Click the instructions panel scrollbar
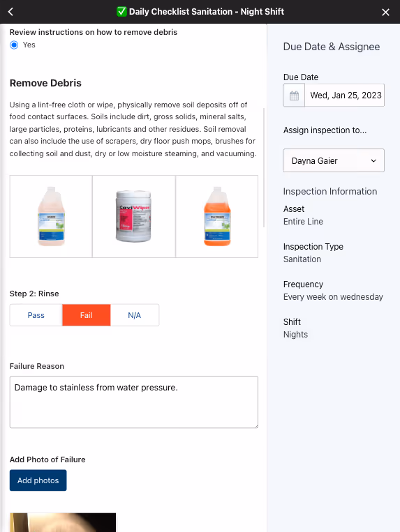Viewport: 400px width, 532px height. coord(264,167)
